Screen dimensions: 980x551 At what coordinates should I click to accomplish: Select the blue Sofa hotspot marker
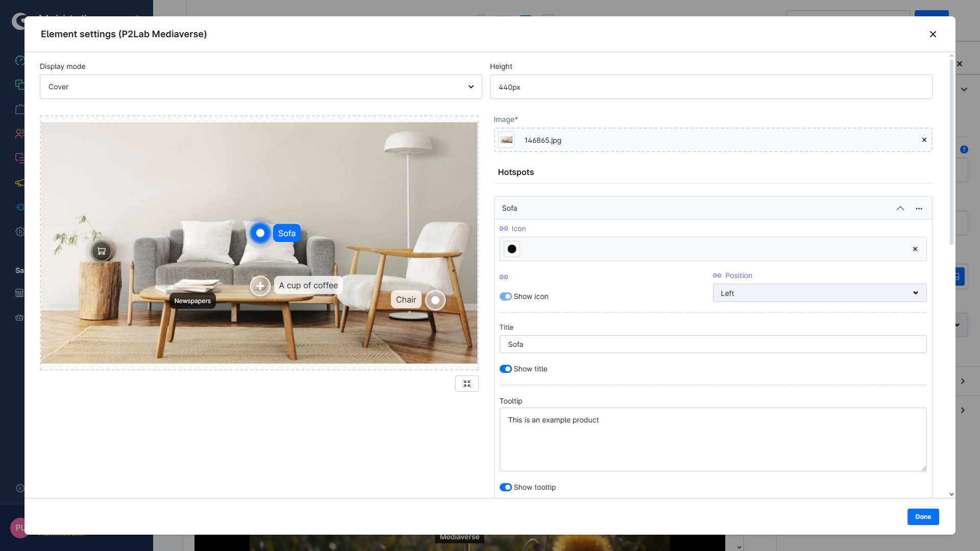[x=260, y=233]
